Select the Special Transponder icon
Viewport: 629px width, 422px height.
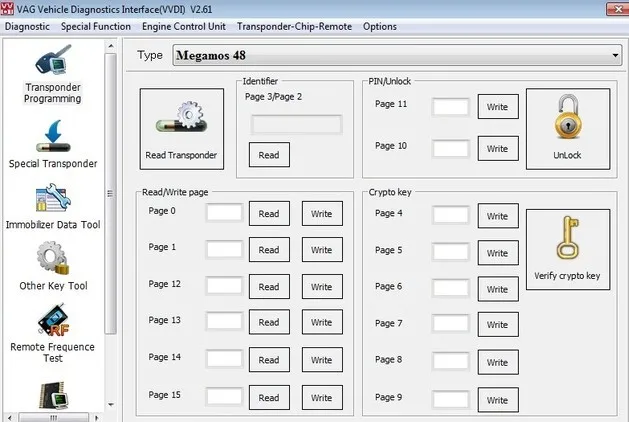(x=53, y=136)
